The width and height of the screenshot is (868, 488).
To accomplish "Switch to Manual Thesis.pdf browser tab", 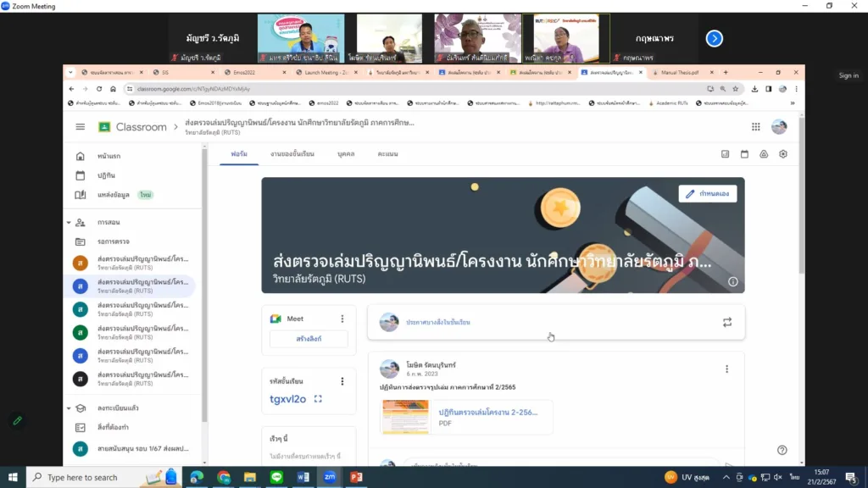I will click(x=682, y=73).
